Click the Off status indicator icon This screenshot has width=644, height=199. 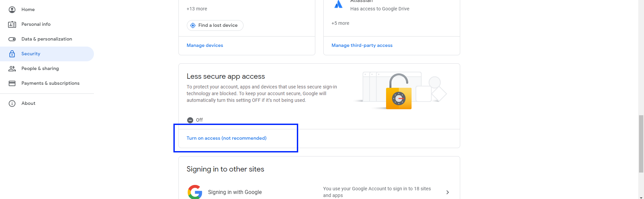(190, 120)
